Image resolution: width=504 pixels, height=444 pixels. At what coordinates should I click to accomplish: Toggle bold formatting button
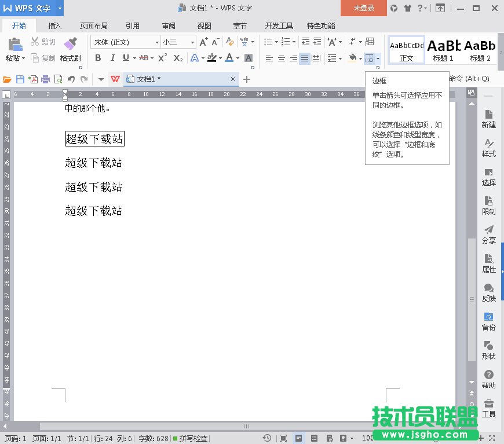click(x=98, y=58)
